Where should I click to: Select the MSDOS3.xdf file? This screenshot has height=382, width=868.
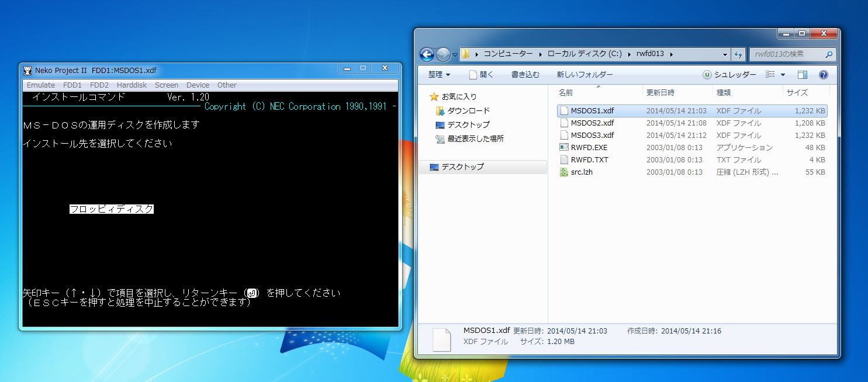point(692,135)
